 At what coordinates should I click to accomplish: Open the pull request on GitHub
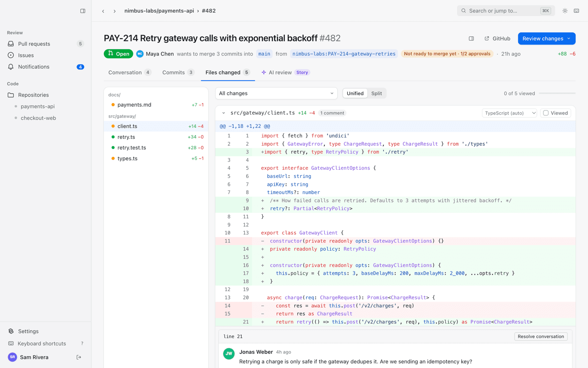pyautogui.click(x=497, y=39)
